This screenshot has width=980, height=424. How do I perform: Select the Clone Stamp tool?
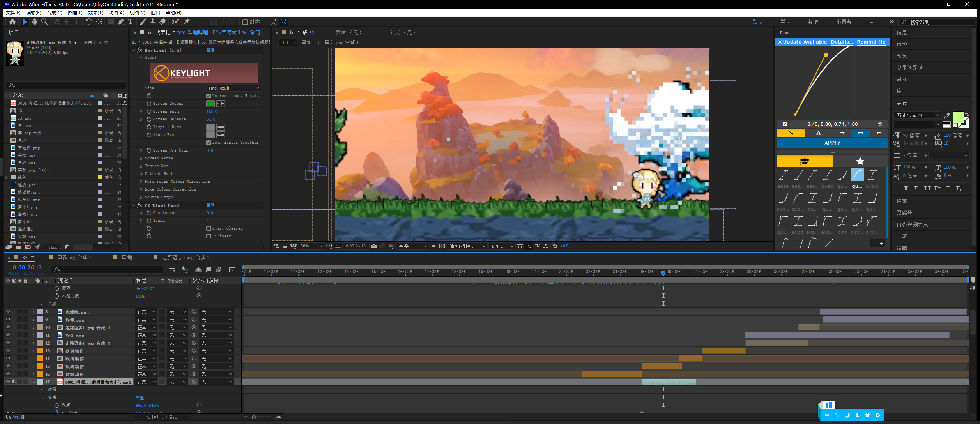pyautogui.click(x=153, y=22)
